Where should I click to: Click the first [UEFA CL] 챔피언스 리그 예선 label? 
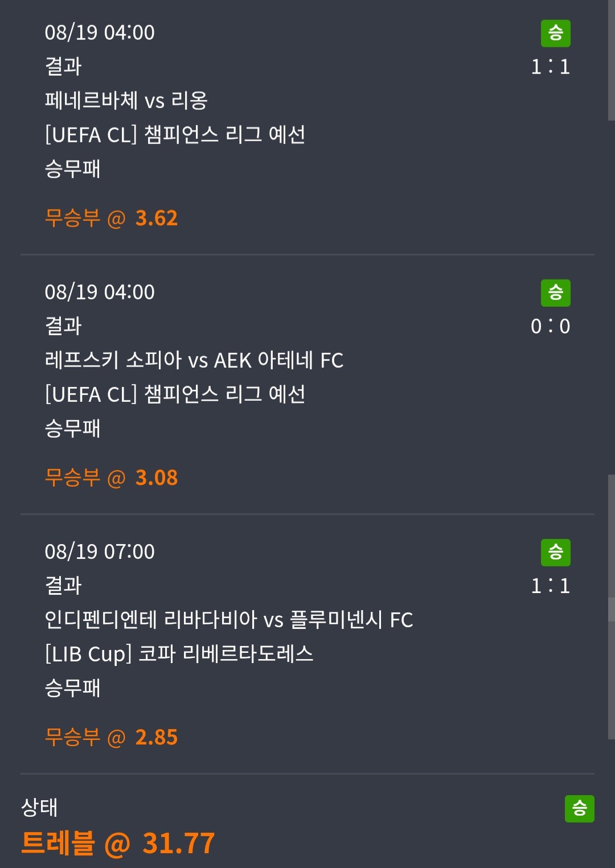[175, 135]
